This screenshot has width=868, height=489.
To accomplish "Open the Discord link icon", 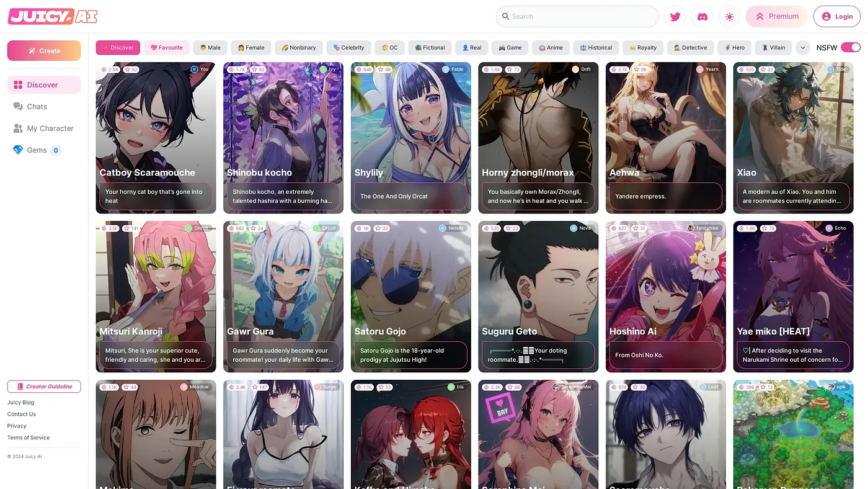I will click(x=702, y=17).
